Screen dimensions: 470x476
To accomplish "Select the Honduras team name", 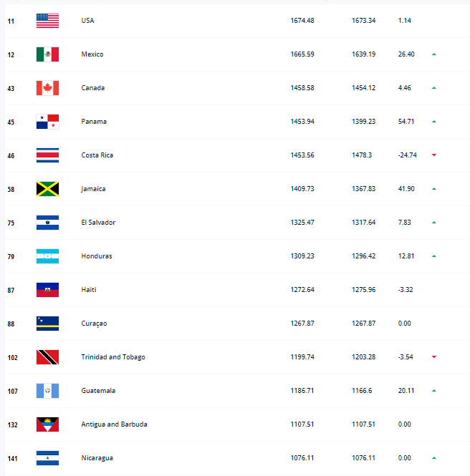I will [x=97, y=256].
